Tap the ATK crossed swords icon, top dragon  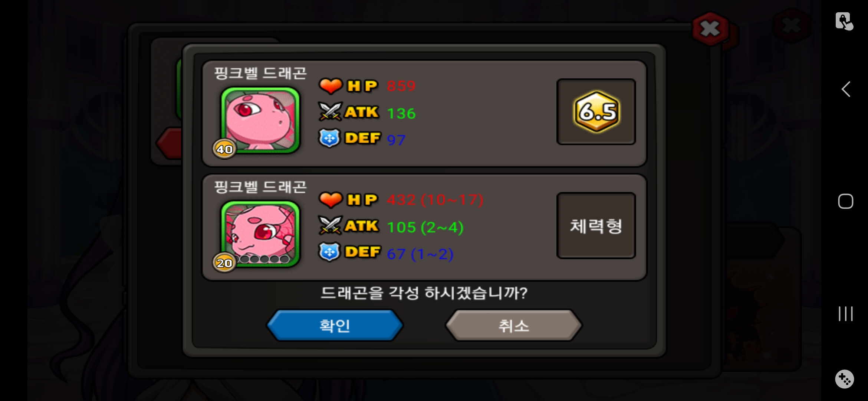tap(330, 111)
